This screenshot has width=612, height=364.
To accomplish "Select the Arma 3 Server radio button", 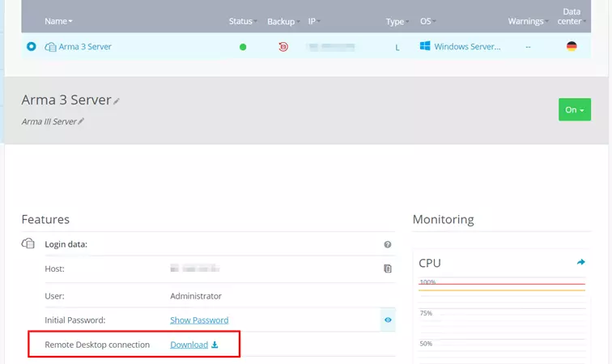I will pyautogui.click(x=32, y=46).
